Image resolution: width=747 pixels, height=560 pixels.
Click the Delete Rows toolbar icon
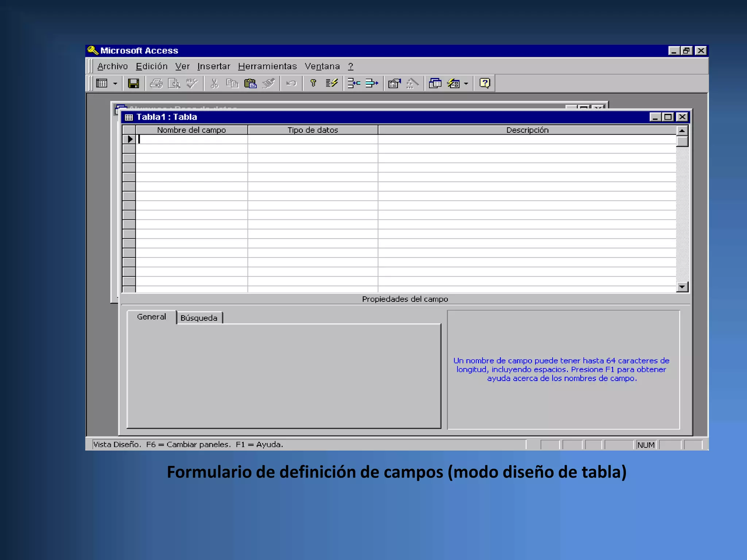coord(372,83)
